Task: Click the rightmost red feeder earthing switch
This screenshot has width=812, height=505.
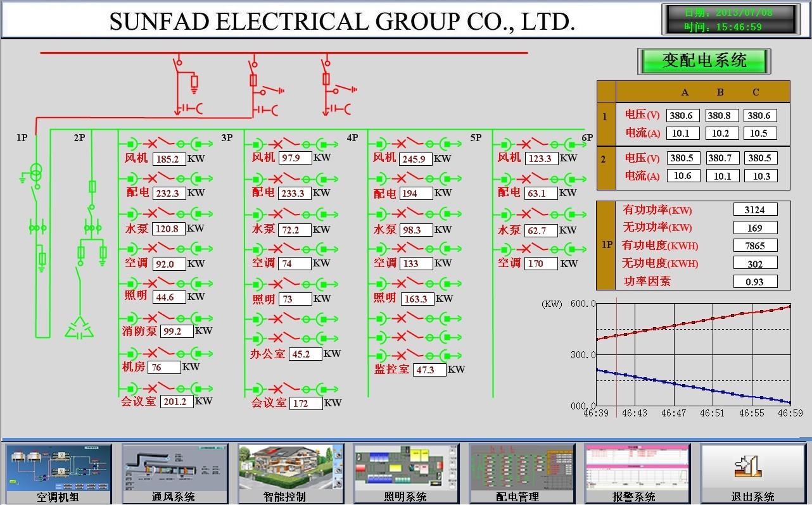Action: [346, 89]
